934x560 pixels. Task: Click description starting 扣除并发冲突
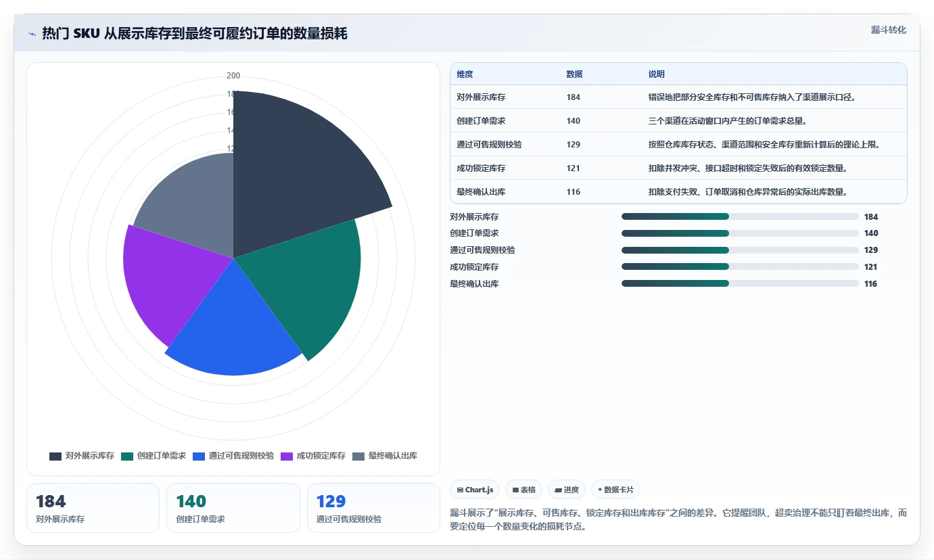pos(748,168)
